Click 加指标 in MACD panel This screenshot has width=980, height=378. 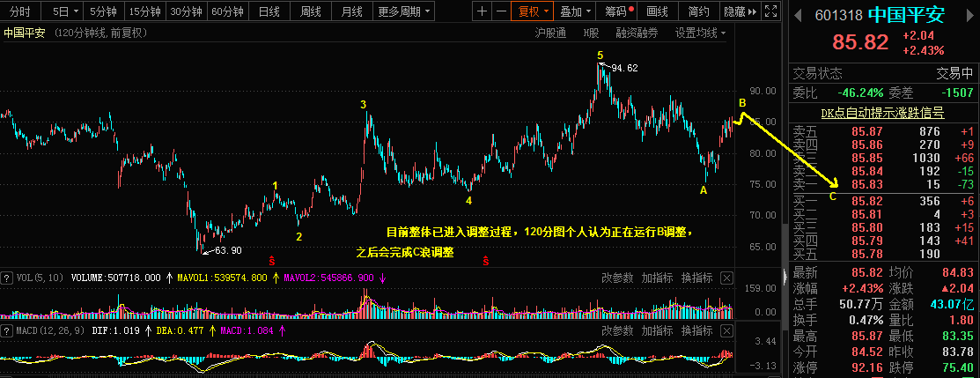click(x=657, y=331)
